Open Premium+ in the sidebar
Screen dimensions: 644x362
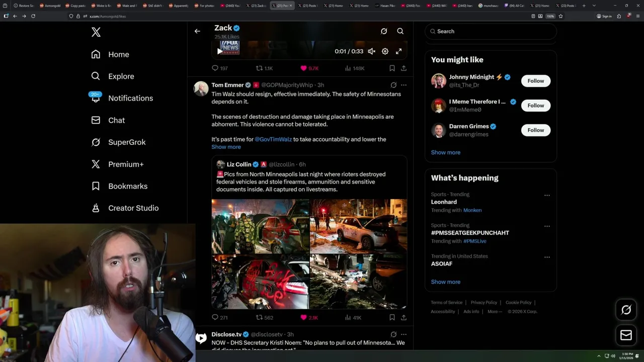point(117,164)
